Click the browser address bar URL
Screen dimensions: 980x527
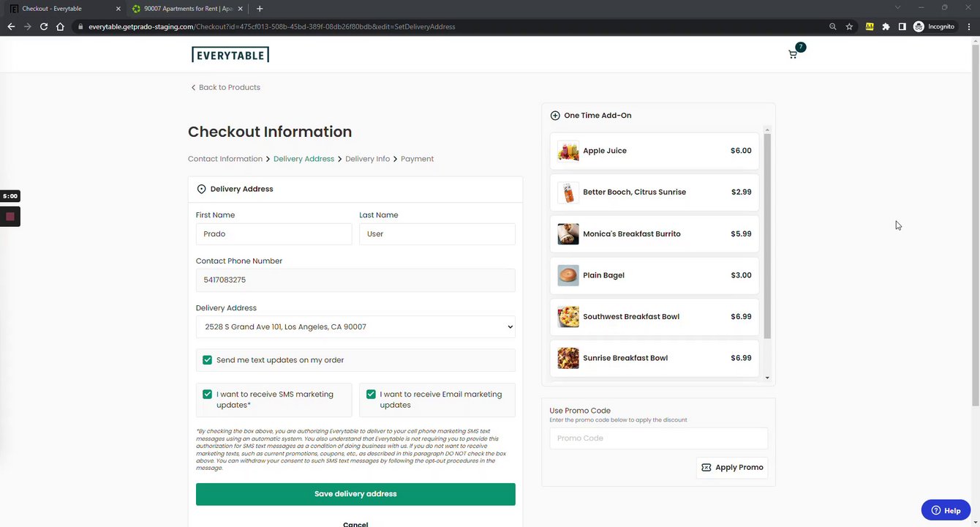pyautogui.click(x=272, y=26)
